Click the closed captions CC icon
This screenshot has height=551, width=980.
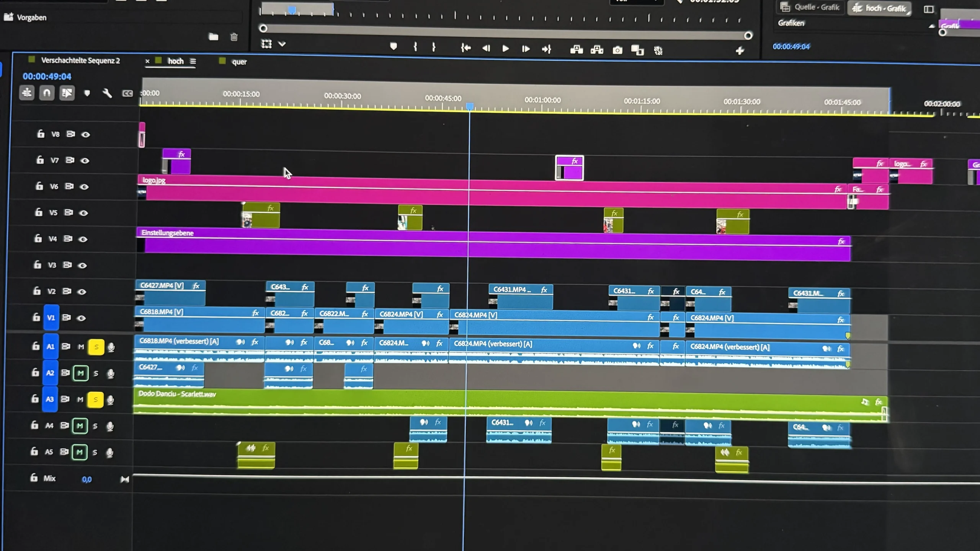tap(127, 93)
